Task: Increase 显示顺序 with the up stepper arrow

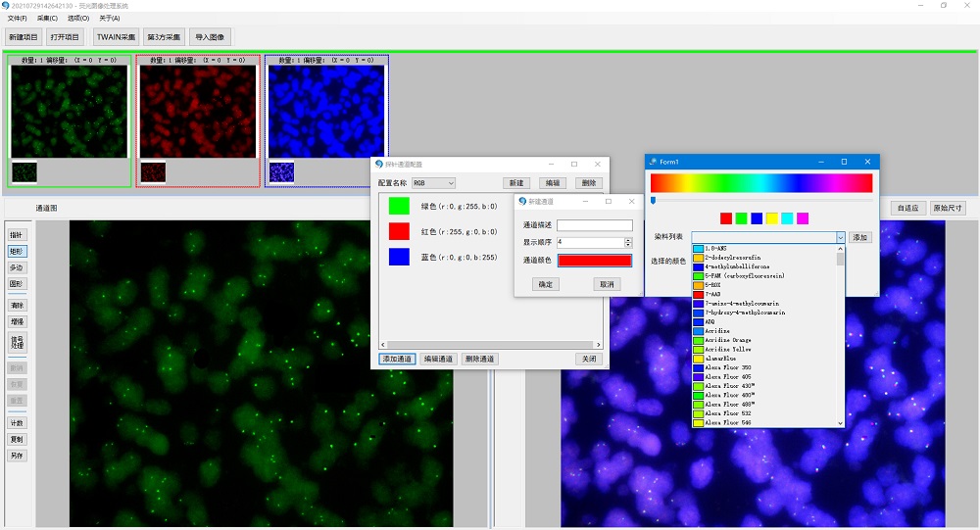Action: click(628, 239)
